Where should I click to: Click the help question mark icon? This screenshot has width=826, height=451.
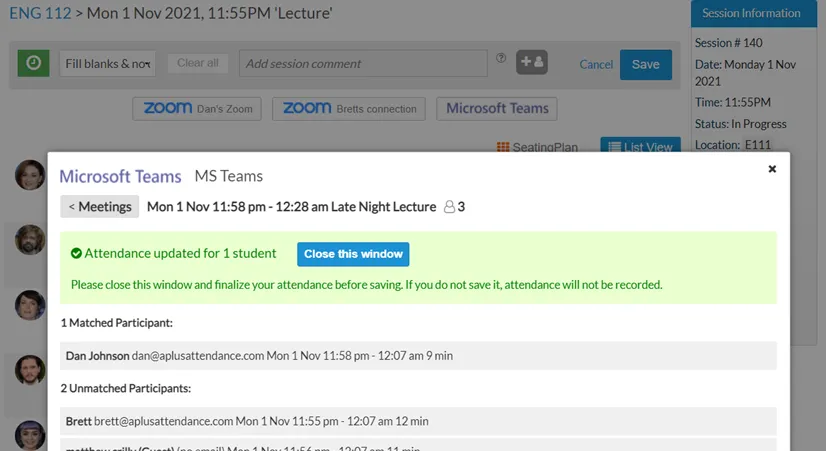click(501, 58)
